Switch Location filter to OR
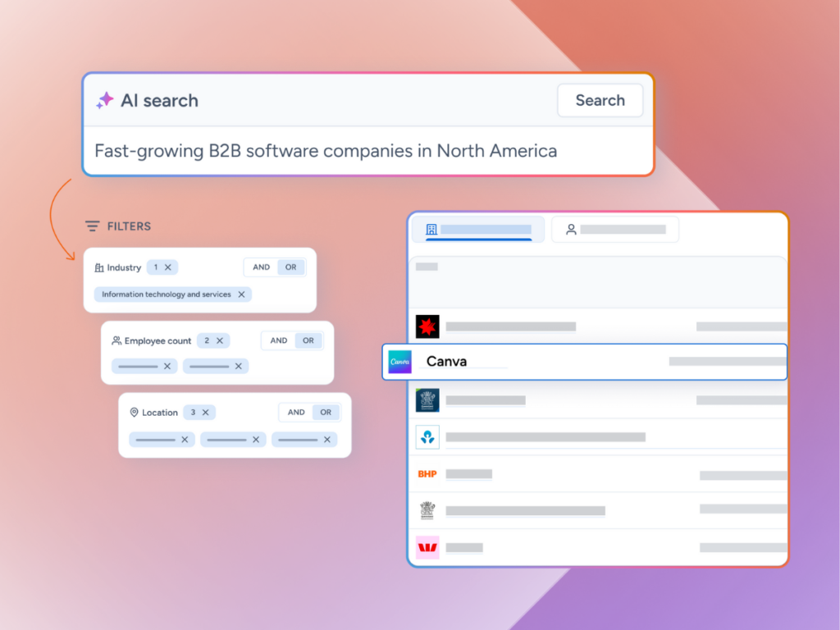 click(326, 413)
